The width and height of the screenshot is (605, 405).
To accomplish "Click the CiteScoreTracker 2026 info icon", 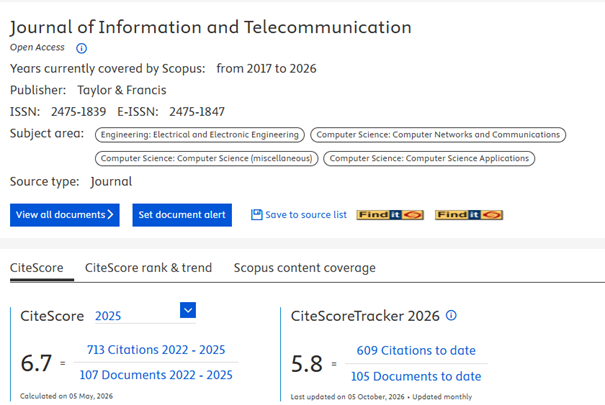I will (x=451, y=316).
